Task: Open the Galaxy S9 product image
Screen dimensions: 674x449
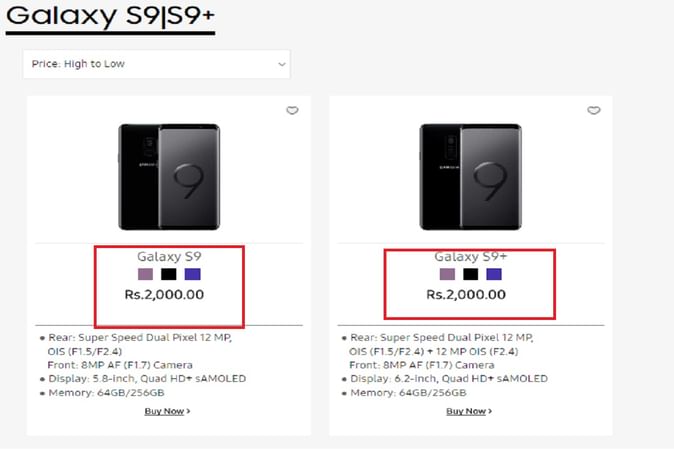Action: [x=168, y=176]
